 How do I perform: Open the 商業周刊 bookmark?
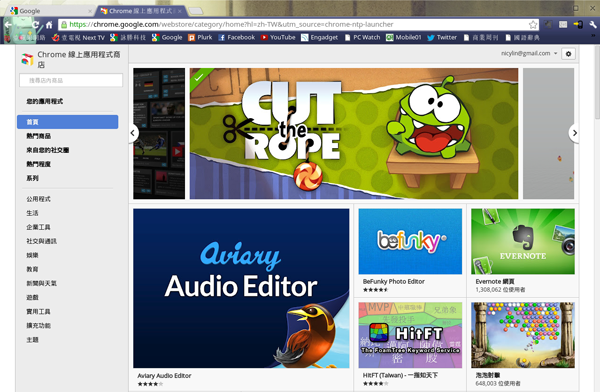pyautogui.click(x=481, y=38)
